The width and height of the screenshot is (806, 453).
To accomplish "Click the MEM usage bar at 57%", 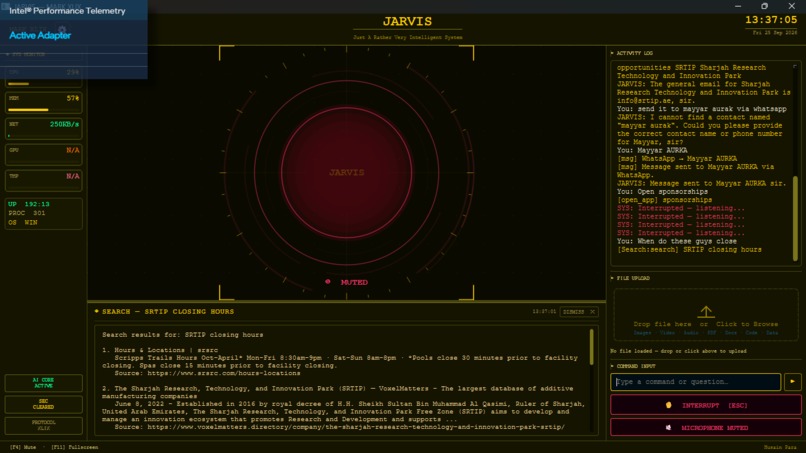I will [44, 110].
